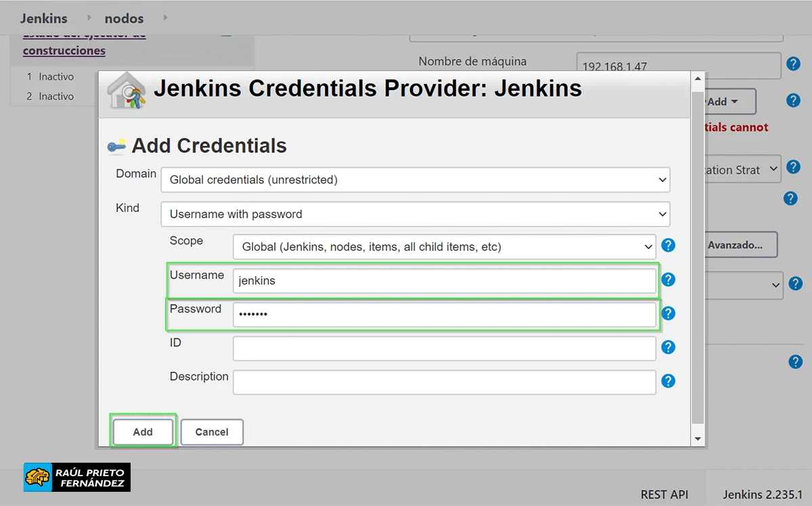
Task: Open help for the ID field
Action: (668, 347)
